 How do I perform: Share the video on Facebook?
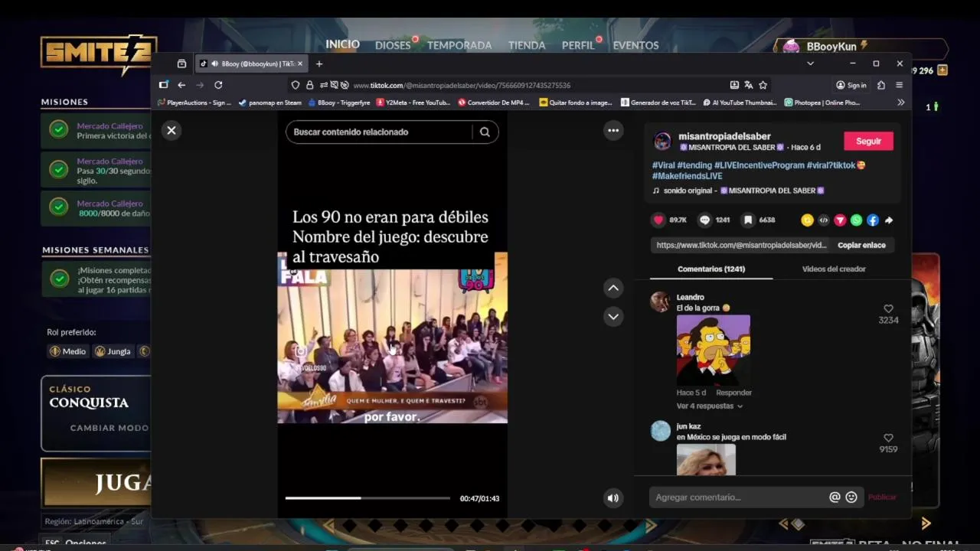[873, 220]
